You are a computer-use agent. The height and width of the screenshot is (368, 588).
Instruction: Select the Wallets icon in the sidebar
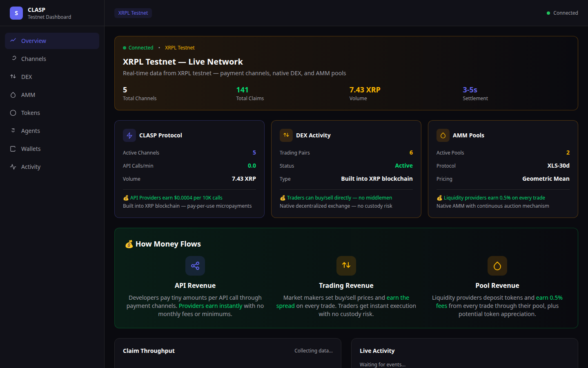13,148
